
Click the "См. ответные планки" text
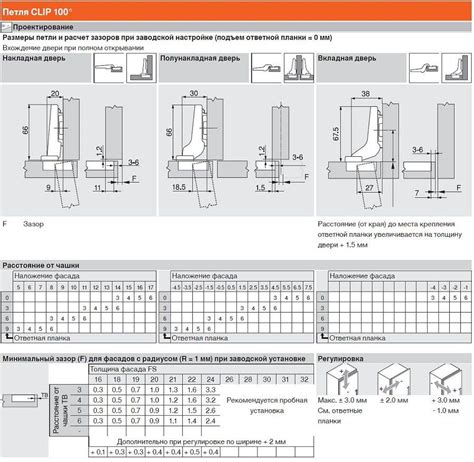point(340,416)
